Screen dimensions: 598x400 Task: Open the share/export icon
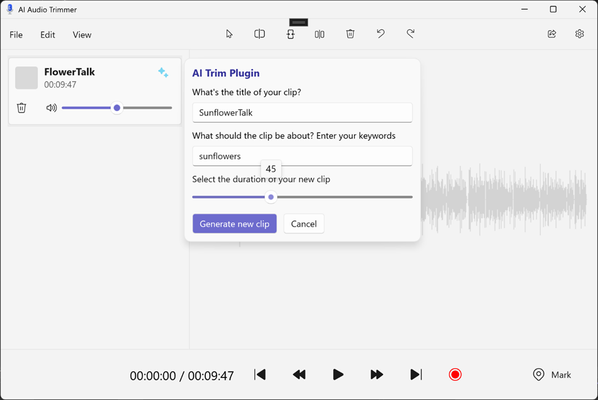coord(552,34)
